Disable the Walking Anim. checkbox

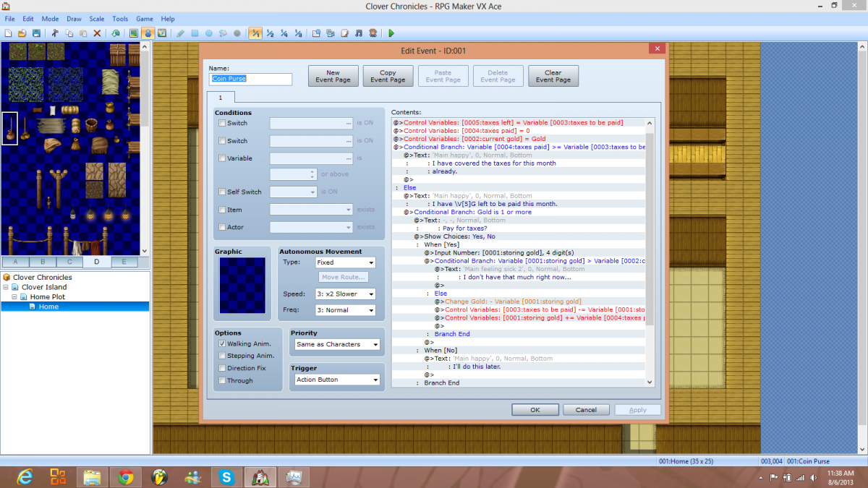tap(222, 344)
